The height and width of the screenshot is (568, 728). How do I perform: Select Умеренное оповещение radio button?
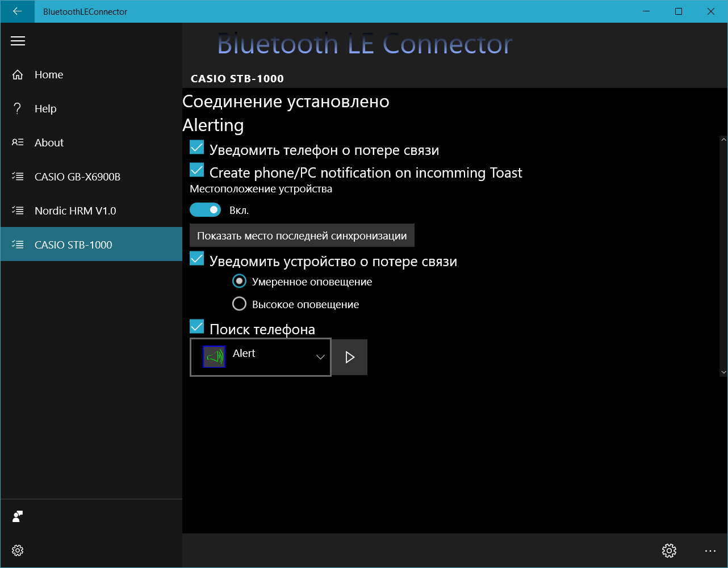pos(240,281)
